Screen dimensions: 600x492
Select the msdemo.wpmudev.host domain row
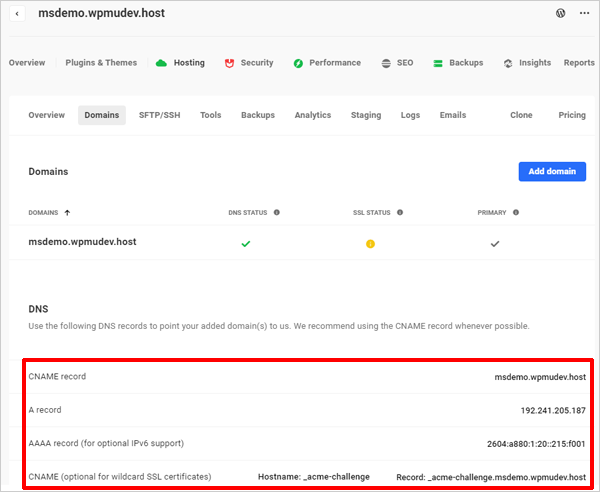point(302,243)
